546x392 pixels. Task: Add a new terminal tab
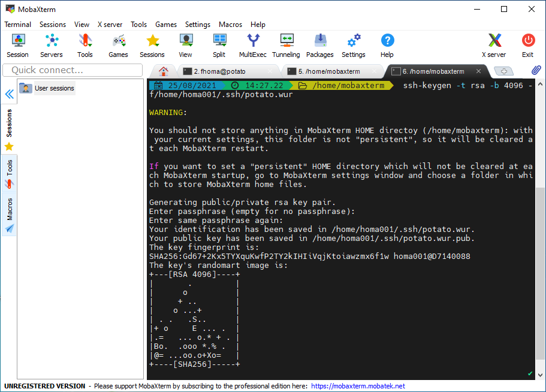[503, 71]
